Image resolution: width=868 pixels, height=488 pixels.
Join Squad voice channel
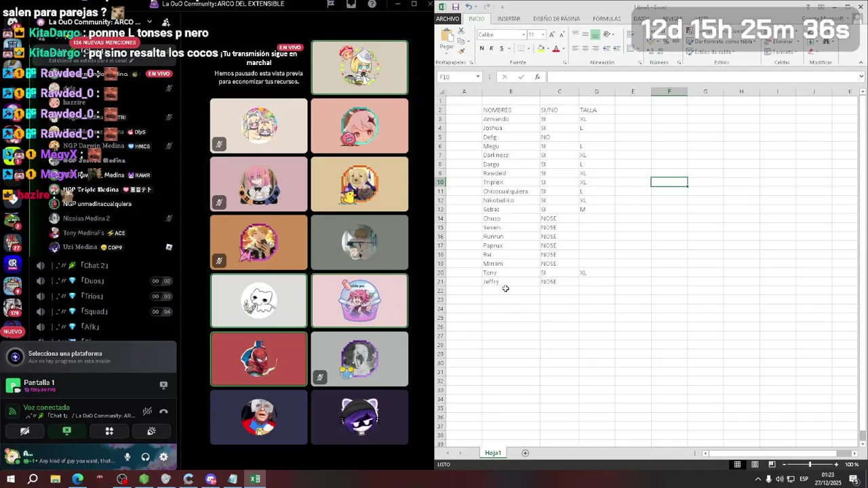(x=94, y=312)
